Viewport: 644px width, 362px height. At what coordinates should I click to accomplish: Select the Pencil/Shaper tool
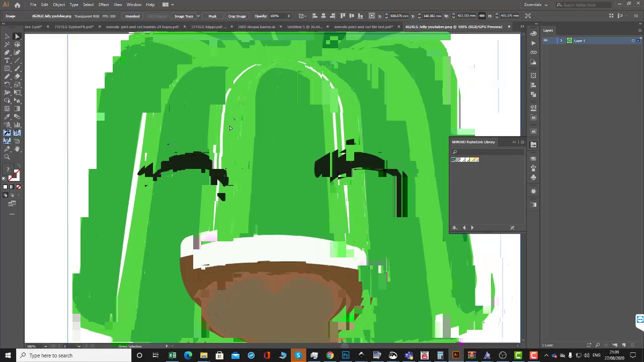[x=7, y=76]
